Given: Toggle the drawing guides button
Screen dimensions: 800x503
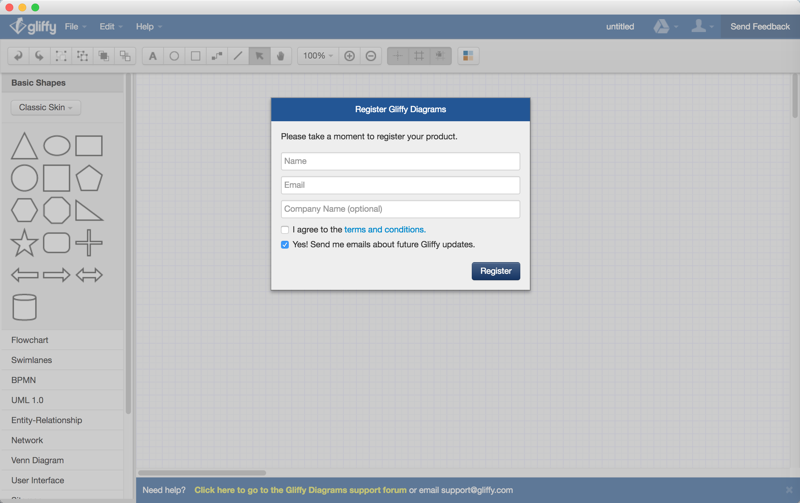Looking at the screenshot, I should click(397, 56).
